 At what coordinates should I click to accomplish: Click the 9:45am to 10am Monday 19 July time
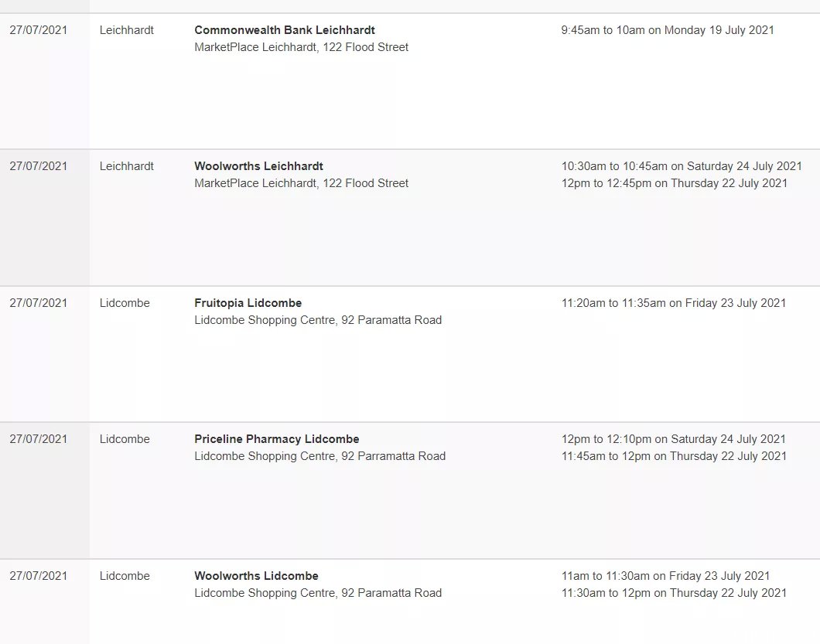click(x=668, y=30)
